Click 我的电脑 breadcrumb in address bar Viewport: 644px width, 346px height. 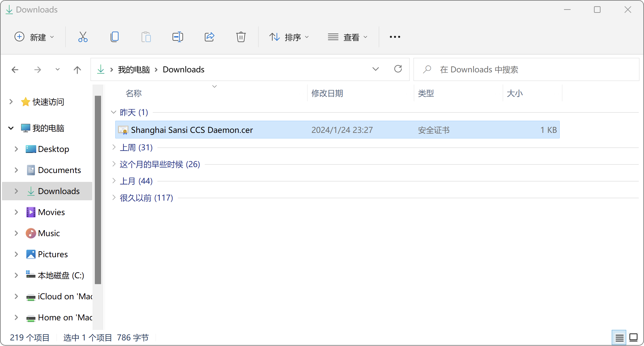point(134,69)
